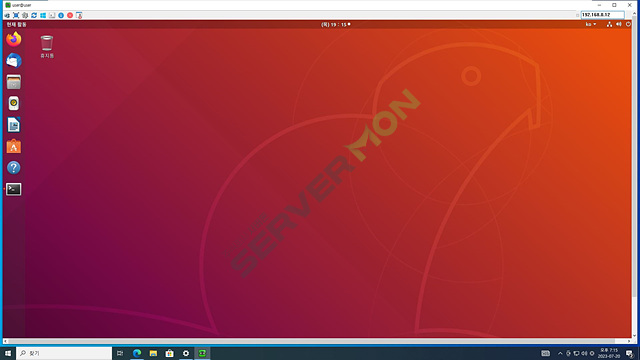Open LibreOffice Writer from the dock
The image size is (640, 360).
coord(13,125)
